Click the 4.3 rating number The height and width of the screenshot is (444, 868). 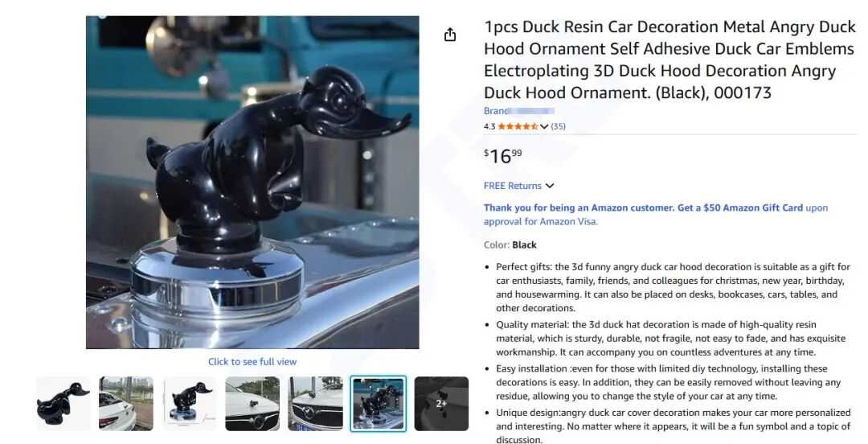point(489,126)
